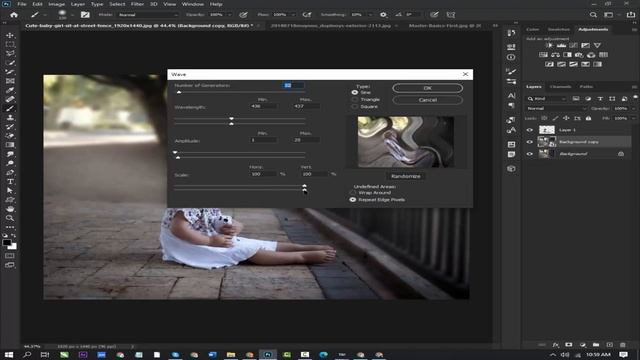Open the search magnifier at top right
This screenshot has width=640, height=360.
pyautogui.click(x=593, y=15)
